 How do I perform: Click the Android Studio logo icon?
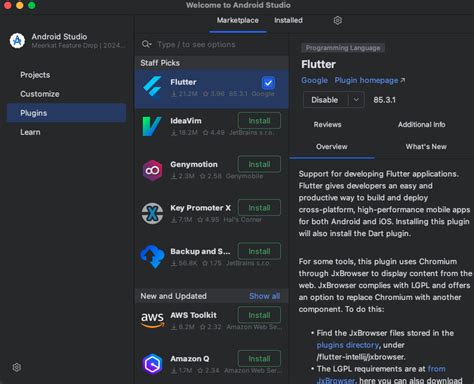click(17, 41)
